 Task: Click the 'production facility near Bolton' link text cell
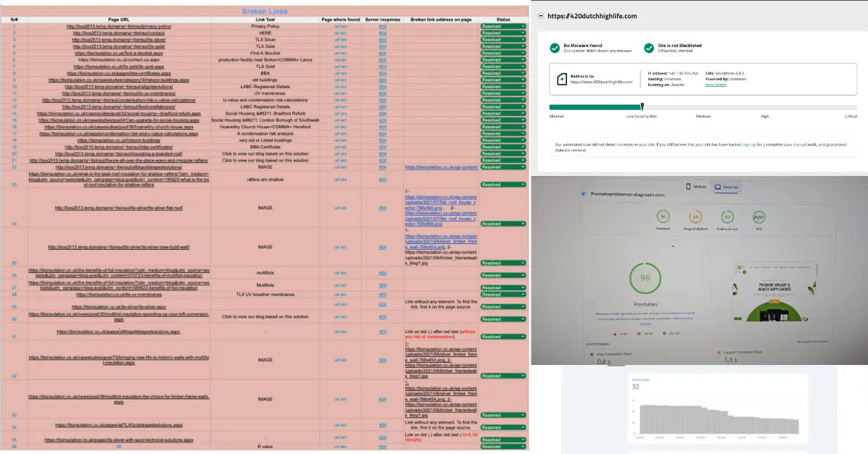pyautogui.click(x=265, y=59)
